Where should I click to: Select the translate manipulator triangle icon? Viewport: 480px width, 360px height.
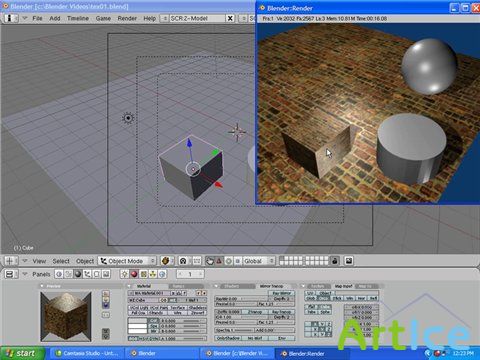[219, 261]
